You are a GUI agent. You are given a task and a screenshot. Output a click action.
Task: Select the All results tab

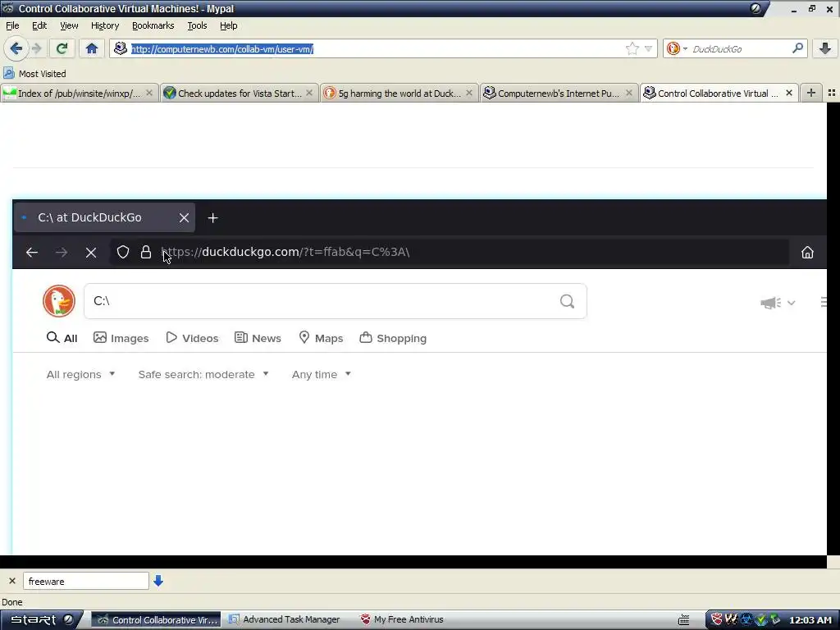[x=62, y=338]
